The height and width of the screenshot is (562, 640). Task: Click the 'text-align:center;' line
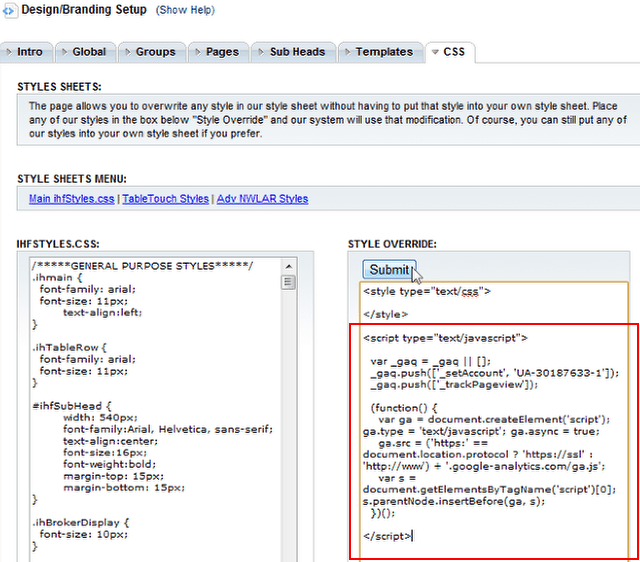pyautogui.click(x=110, y=441)
